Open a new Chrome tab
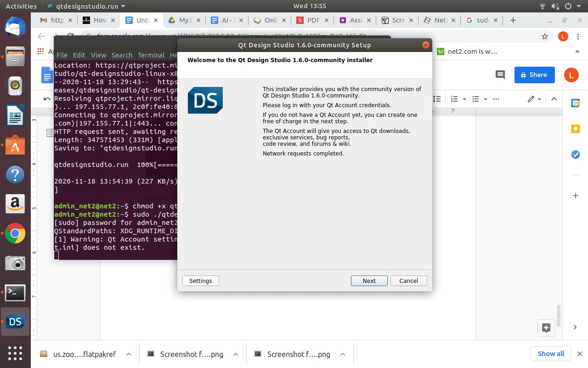The height and width of the screenshot is (368, 588). (513, 20)
